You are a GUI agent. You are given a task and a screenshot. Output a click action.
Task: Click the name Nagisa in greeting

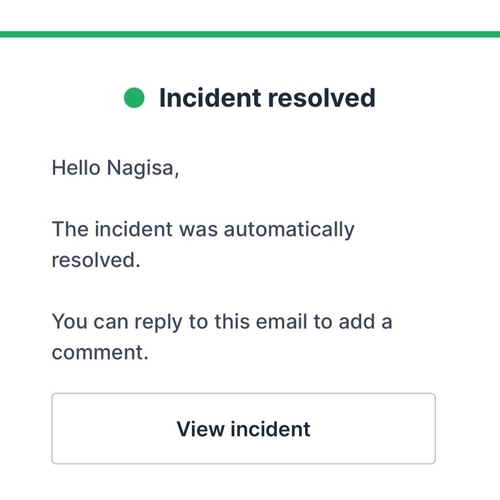coord(143,168)
